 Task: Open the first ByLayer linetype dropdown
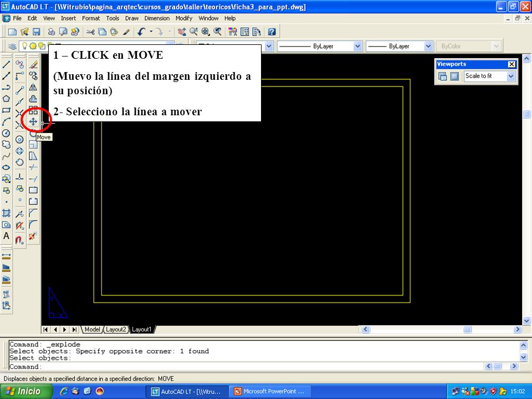(357, 46)
